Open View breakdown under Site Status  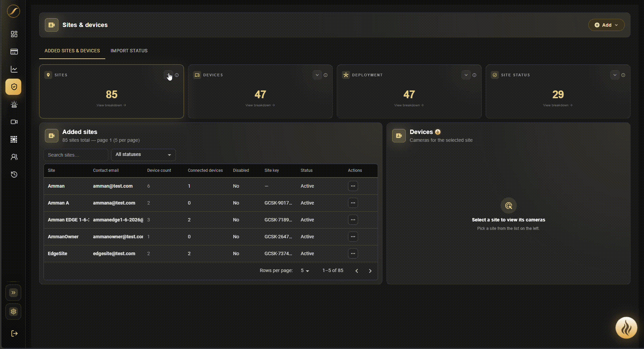click(x=558, y=105)
